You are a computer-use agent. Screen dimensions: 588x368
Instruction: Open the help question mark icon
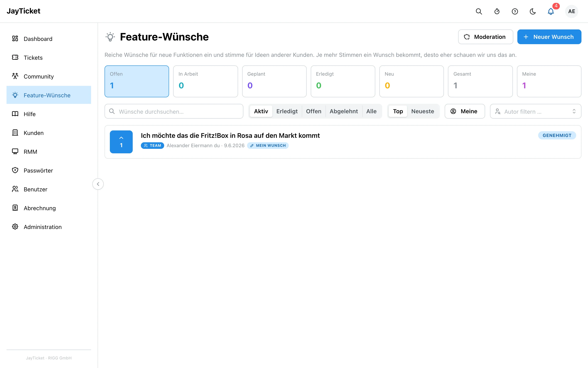515,11
